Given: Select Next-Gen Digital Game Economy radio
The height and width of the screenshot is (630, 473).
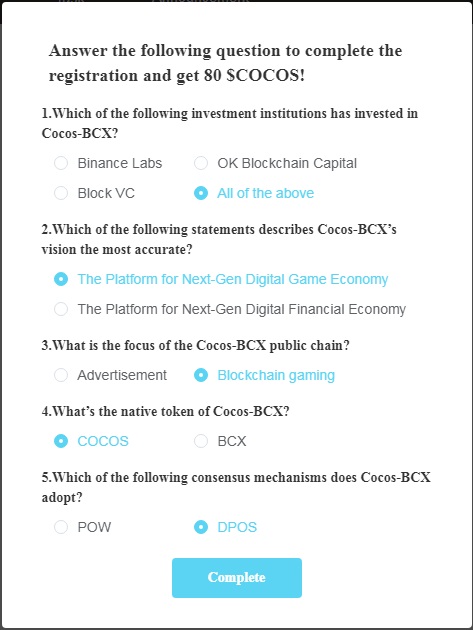Looking at the screenshot, I should pos(61,279).
